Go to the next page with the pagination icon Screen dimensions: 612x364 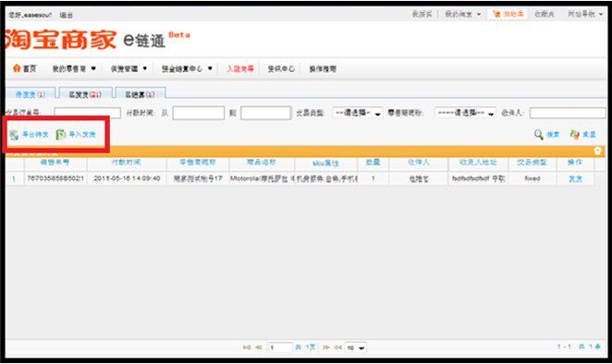pyautogui.click(x=326, y=347)
